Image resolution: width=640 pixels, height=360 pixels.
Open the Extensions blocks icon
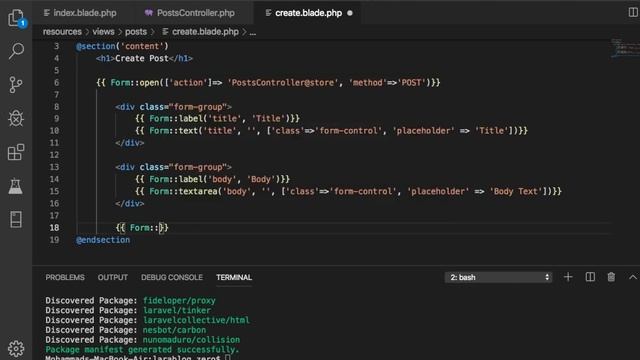pyautogui.click(x=16, y=152)
